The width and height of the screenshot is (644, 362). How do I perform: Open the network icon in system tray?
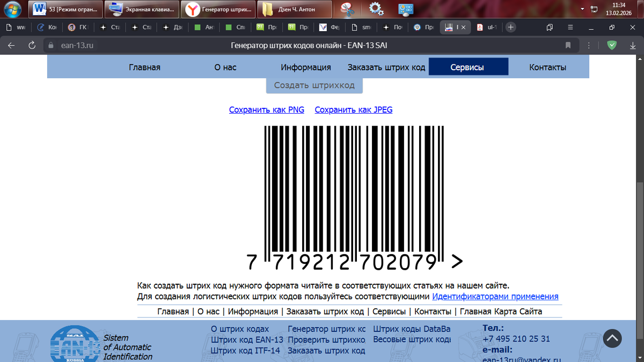tap(594, 9)
